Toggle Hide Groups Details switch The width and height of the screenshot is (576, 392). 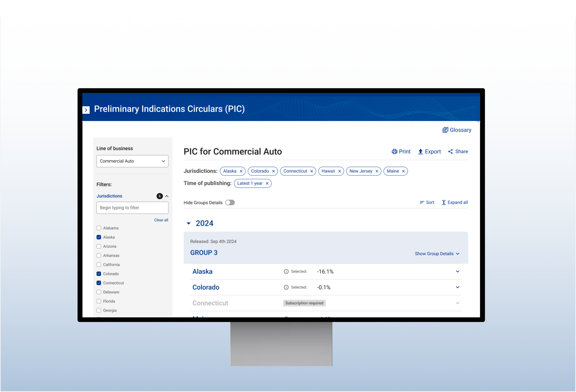tap(230, 203)
